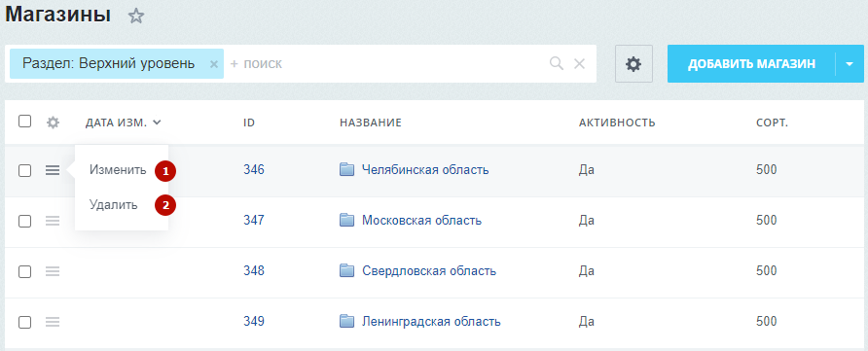The image size is (868, 351).
Task: Click the Магазины page title
Action: pyautogui.click(x=58, y=15)
